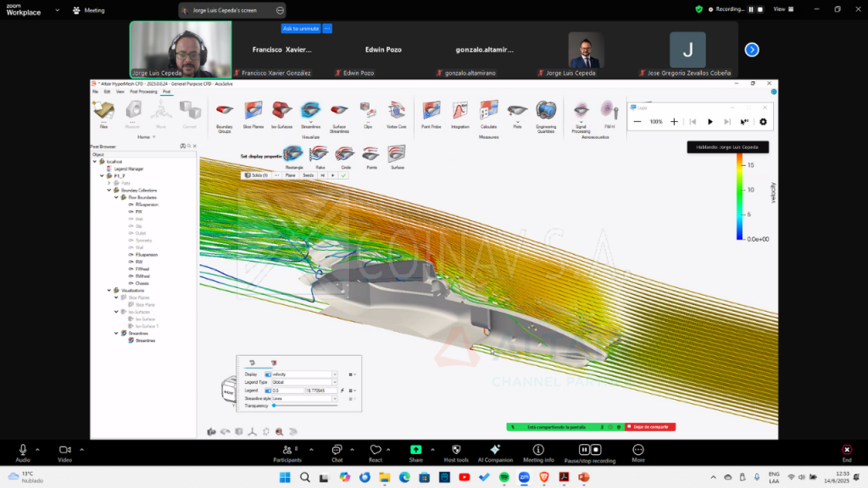This screenshot has width=868, height=488.
Task: Pick the Circle seed shape icon
Action: (x=345, y=154)
